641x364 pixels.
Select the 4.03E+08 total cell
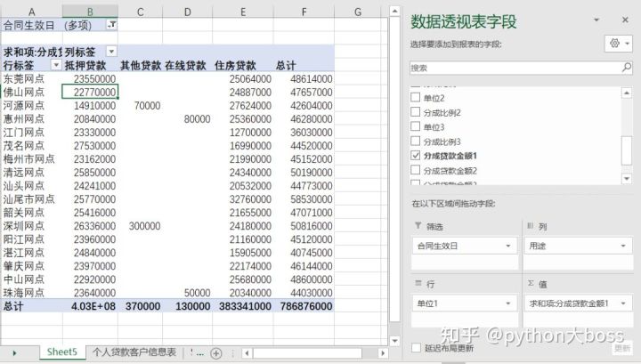[x=90, y=306]
